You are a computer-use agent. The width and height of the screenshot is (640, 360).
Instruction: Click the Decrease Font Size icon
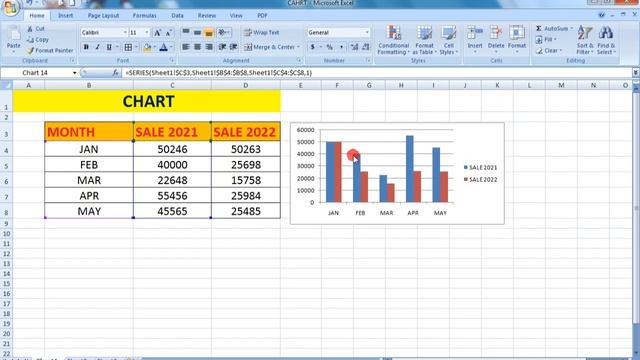[x=169, y=33]
